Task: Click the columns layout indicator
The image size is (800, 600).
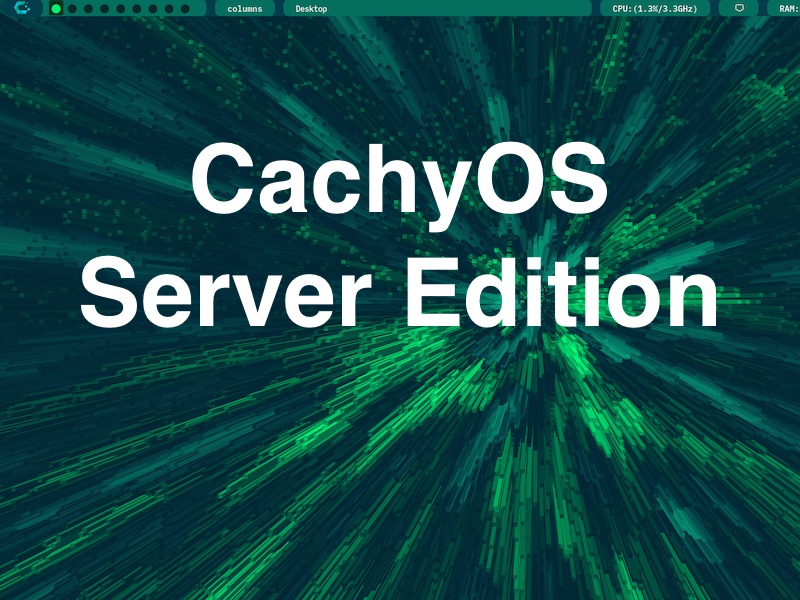Action: pyautogui.click(x=245, y=8)
